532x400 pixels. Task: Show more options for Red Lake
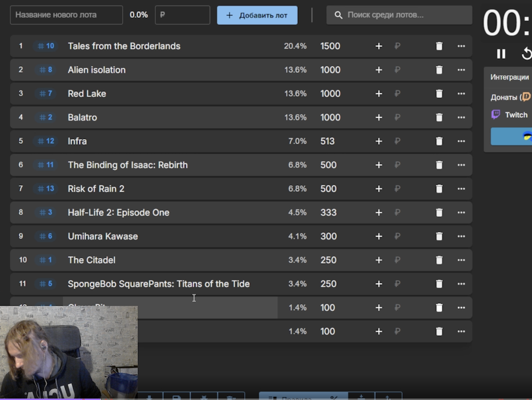pyautogui.click(x=461, y=94)
